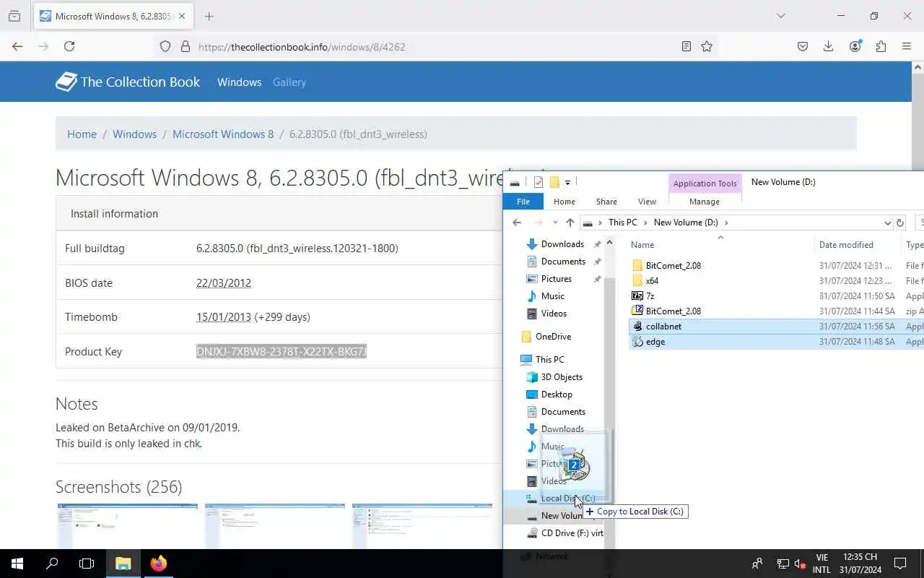Open Local Disk (C:) in the navigation pane

568,499
